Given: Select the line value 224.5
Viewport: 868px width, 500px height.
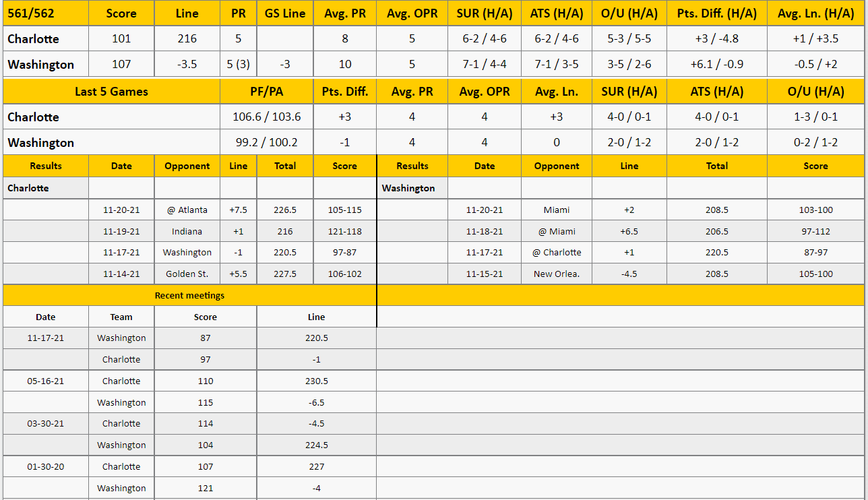Looking at the screenshot, I should coord(316,445).
